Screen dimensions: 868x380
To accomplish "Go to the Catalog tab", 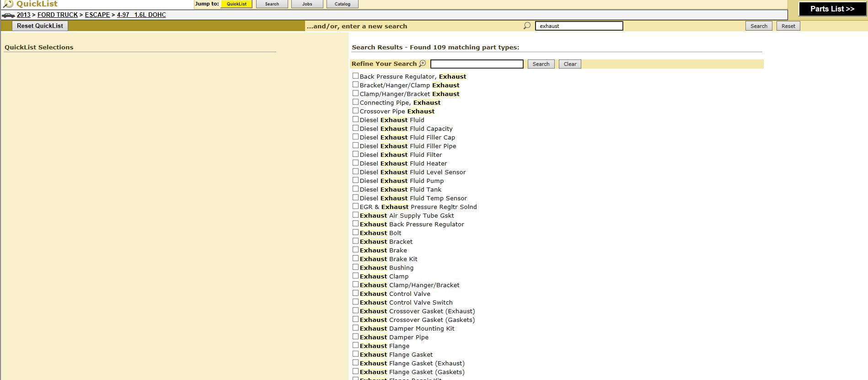I will pos(343,4).
